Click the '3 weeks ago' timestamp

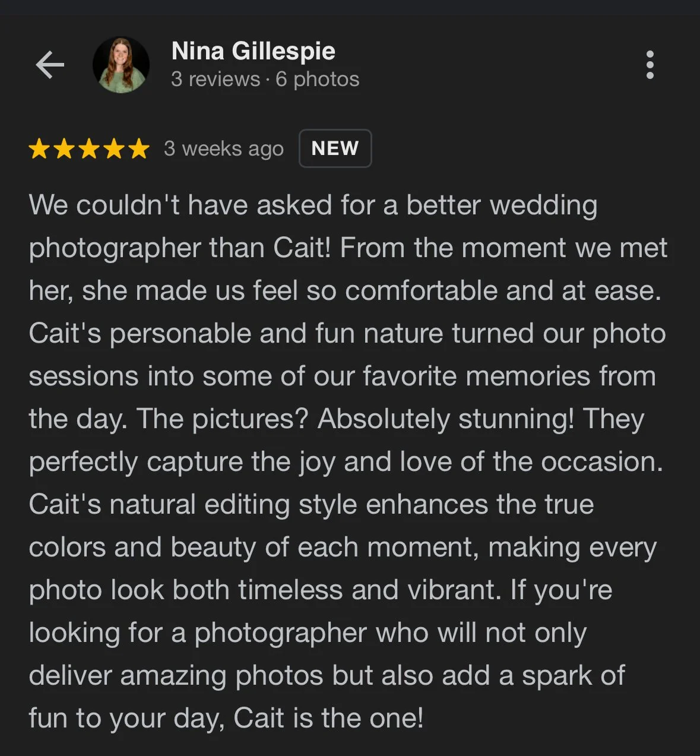pyautogui.click(x=224, y=148)
